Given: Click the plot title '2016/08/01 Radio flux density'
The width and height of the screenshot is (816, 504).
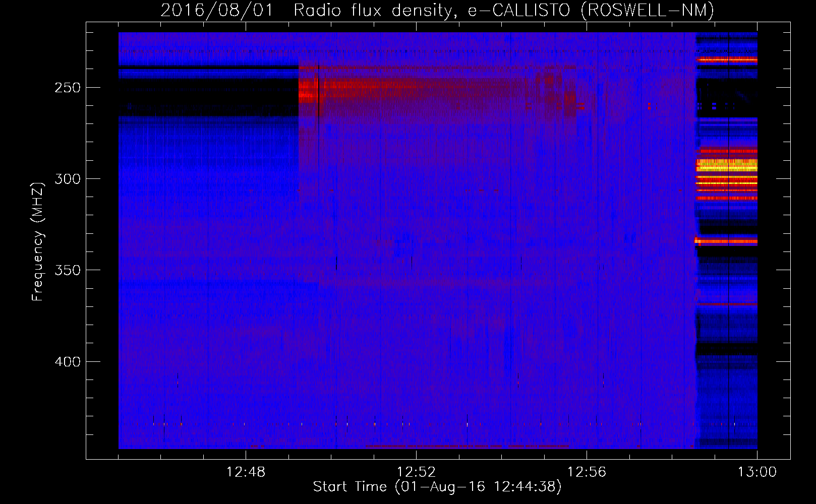Looking at the screenshot, I should [x=307, y=10].
